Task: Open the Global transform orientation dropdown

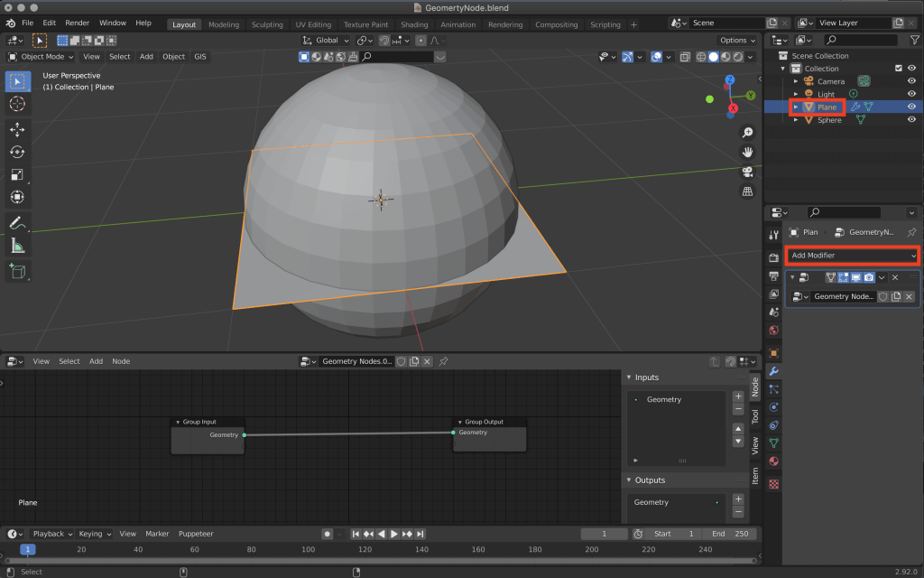Action: click(x=327, y=40)
